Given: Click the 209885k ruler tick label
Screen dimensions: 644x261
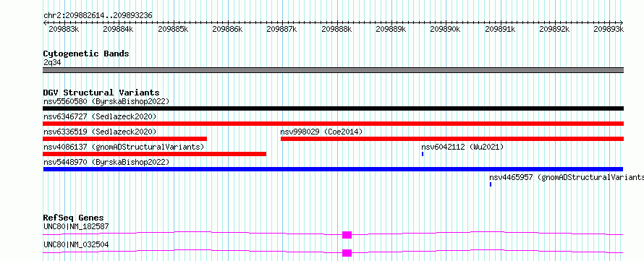Looking at the screenshot, I should coord(173,29).
